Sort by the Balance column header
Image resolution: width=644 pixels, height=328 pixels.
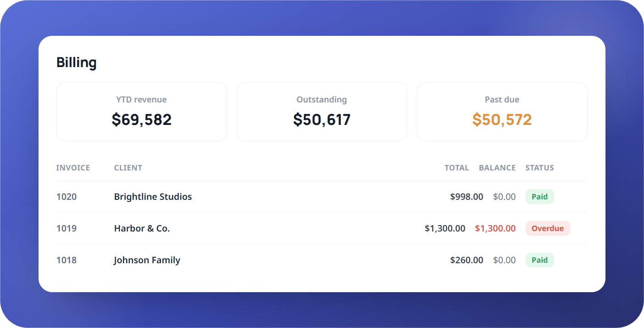(x=497, y=168)
